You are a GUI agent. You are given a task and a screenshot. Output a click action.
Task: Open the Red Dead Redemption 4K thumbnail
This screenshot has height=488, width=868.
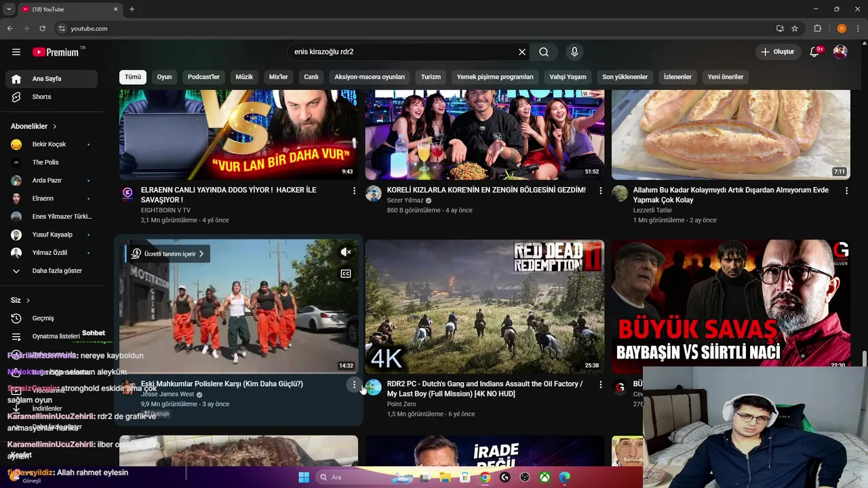(x=485, y=306)
